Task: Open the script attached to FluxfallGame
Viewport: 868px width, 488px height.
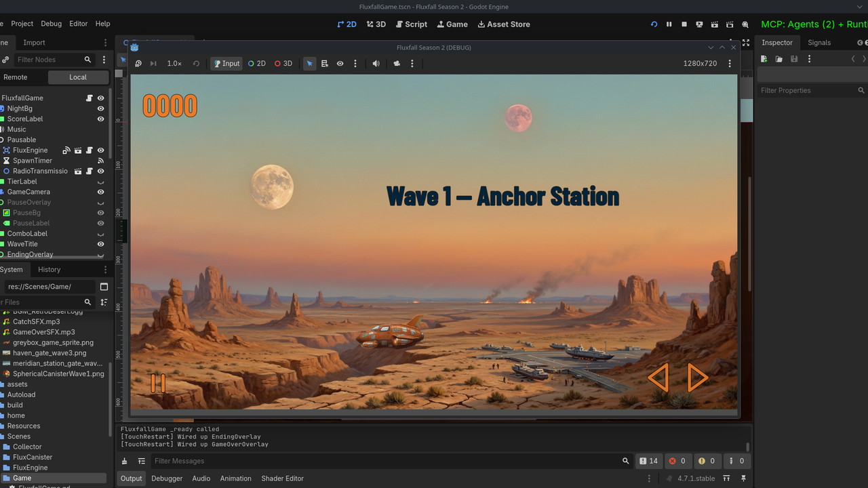Action: click(90, 98)
